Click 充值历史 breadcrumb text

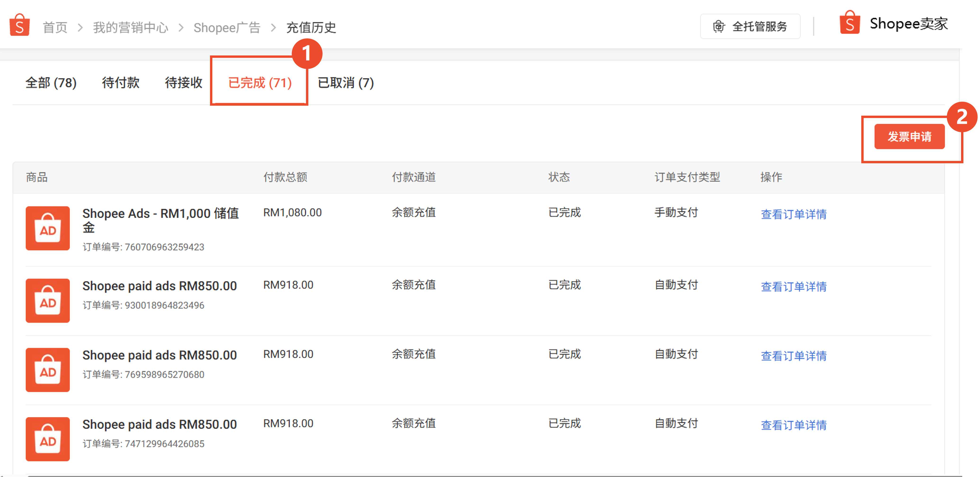point(311,27)
